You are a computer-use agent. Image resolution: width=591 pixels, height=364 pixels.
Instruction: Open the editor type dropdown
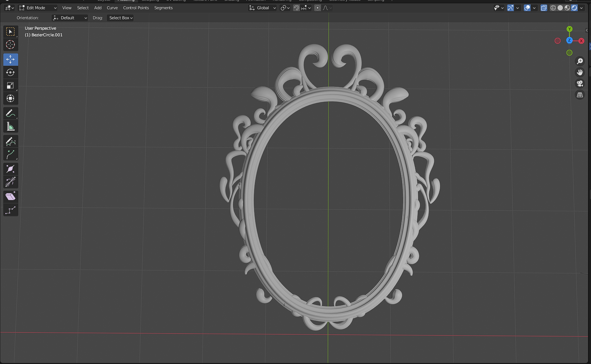click(x=9, y=8)
